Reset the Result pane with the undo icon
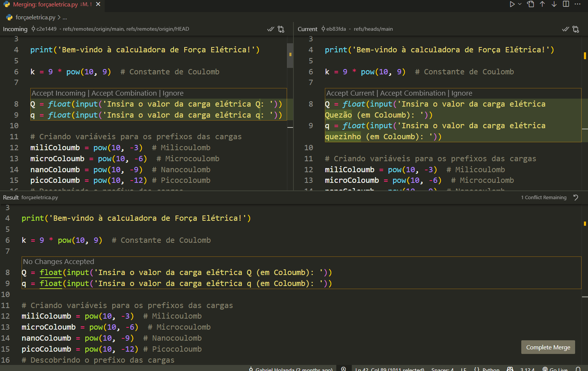 [x=576, y=198]
